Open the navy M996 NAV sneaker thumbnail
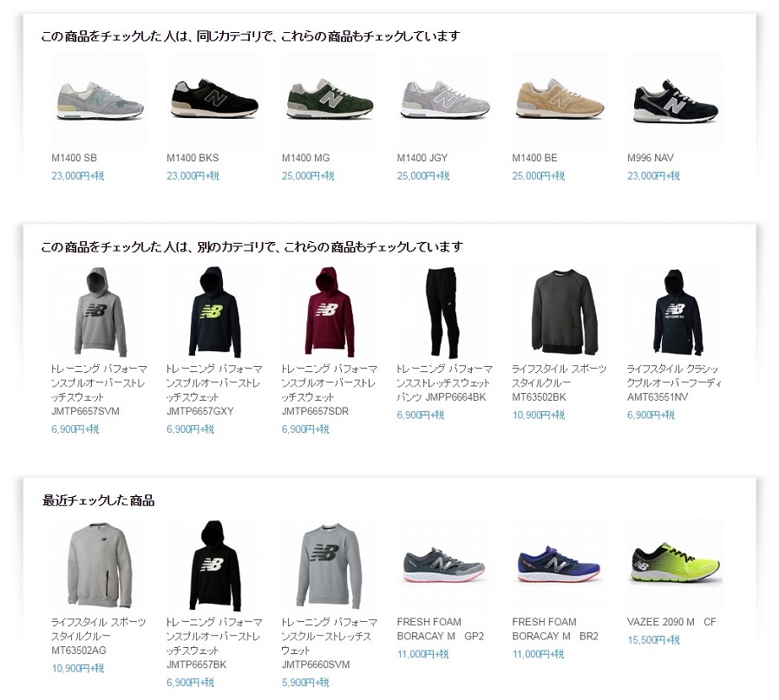Screen dimensions: 779x700 (x=675, y=101)
